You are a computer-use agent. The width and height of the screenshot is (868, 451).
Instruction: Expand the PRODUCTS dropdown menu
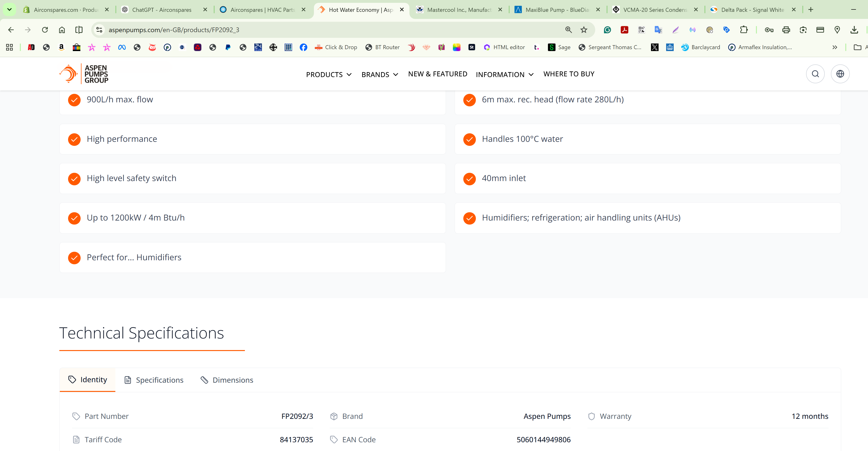point(329,74)
